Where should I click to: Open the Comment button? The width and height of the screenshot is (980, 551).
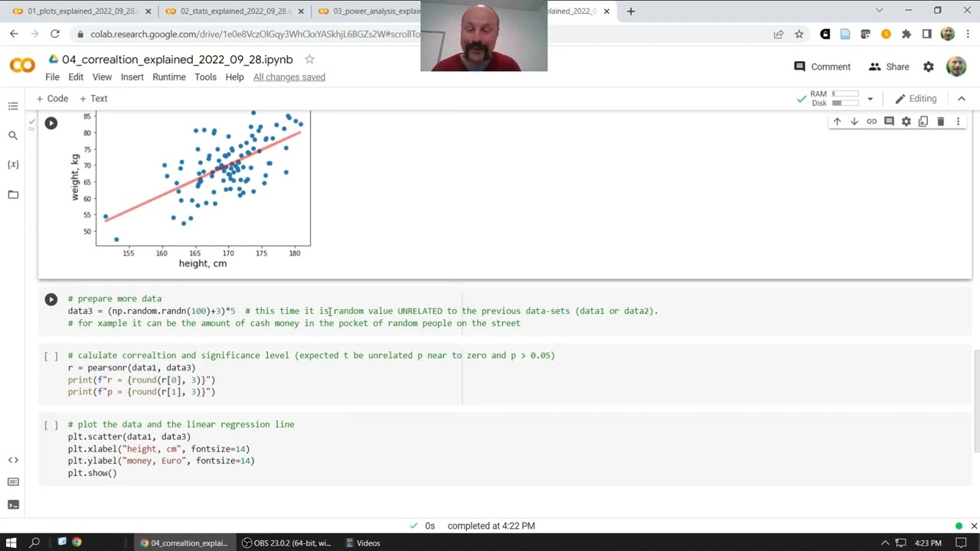pos(822,67)
